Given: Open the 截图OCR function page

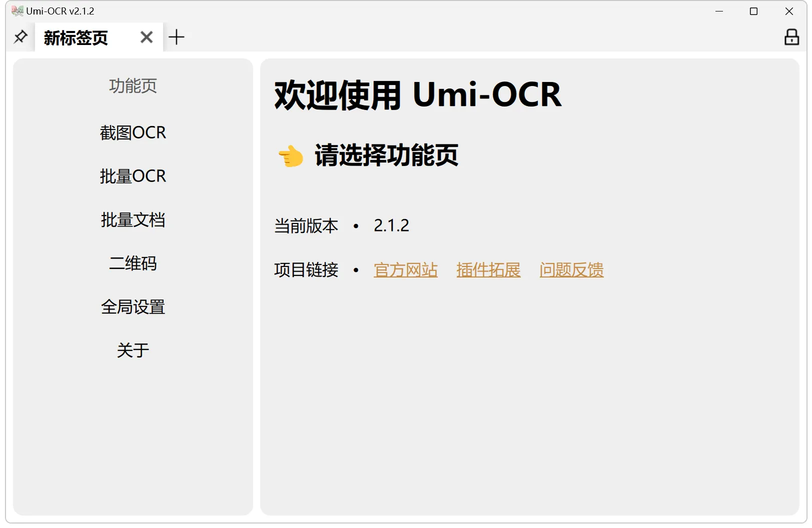Looking at the screenshot, I should (x=133, y=132).
